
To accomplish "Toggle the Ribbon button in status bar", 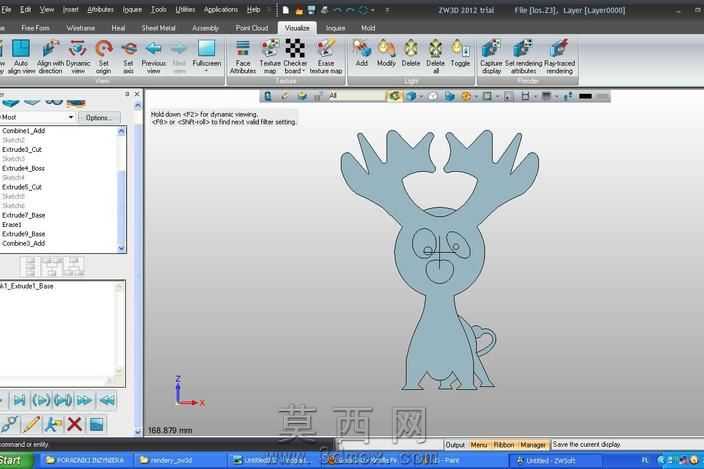I will click(504, 444).
